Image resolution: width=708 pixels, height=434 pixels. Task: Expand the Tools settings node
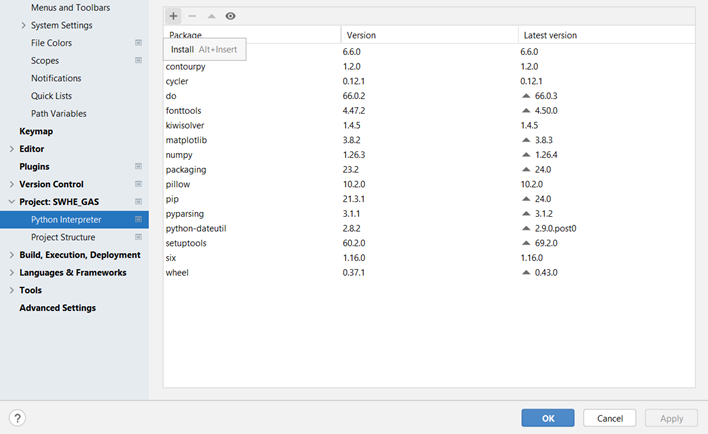point(12,290)
